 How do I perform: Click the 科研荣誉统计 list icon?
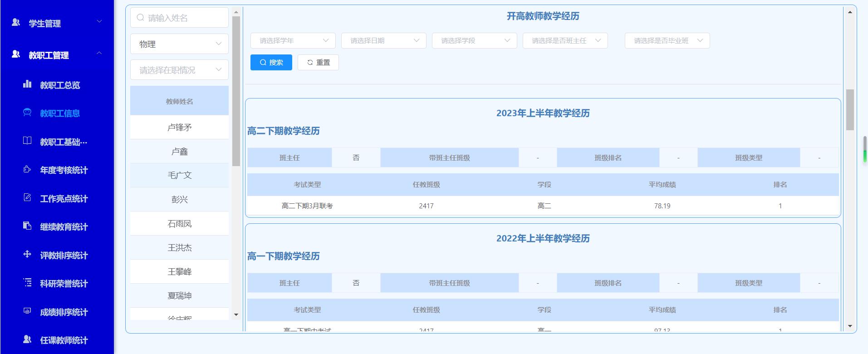pos(27,283)
